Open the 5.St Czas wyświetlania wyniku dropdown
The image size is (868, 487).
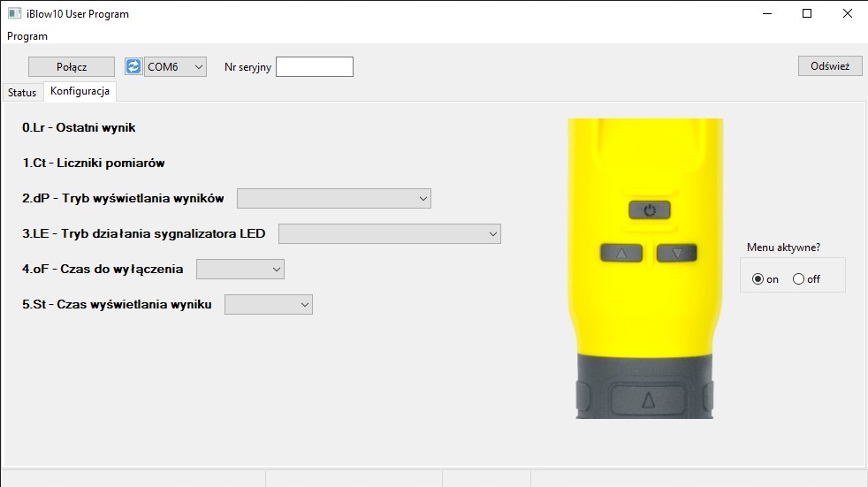click(269, 304)
